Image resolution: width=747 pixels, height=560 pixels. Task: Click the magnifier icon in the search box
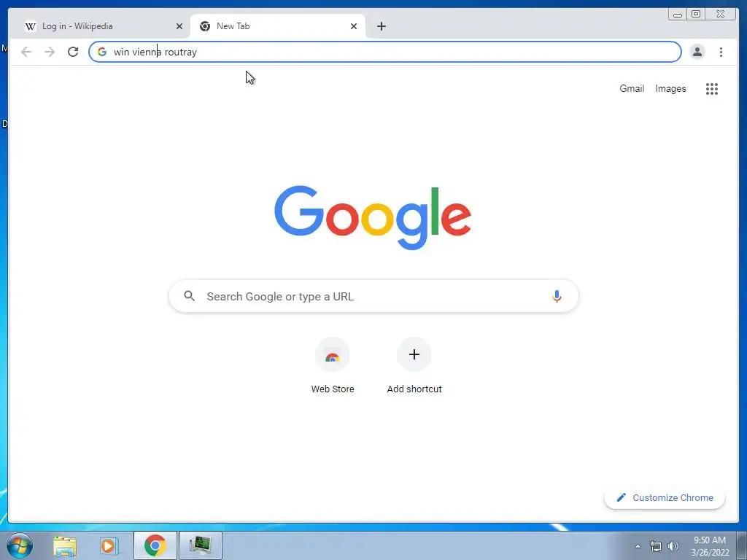point(189,296)
